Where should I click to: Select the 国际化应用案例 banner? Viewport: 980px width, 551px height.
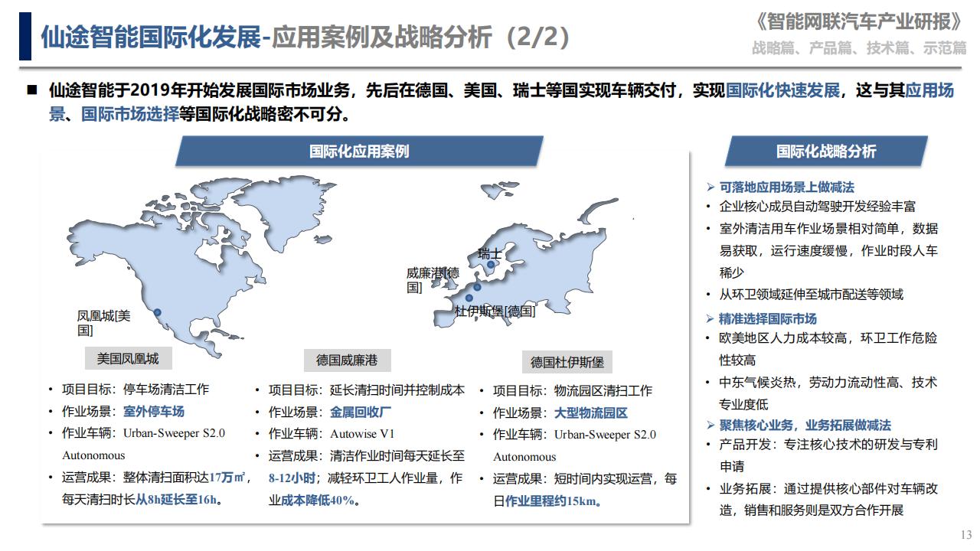tap(359, 151)
